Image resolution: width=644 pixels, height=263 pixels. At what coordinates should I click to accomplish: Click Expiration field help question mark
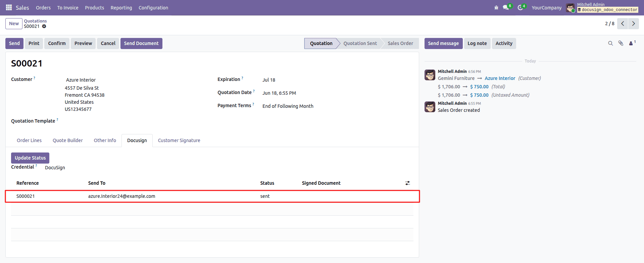[242, 78]
